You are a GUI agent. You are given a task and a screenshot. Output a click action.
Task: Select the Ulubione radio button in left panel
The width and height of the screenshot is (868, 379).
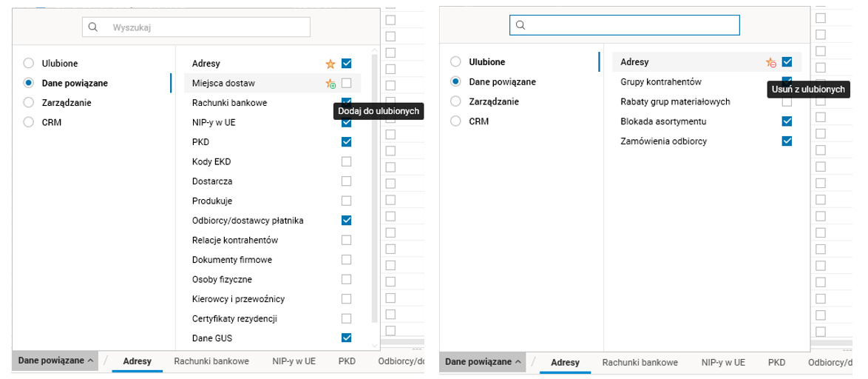coord(29,63)
